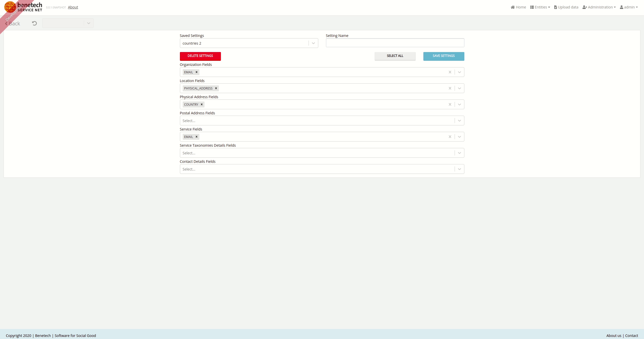Viewport: 644px width, 339px height.
Task: Click the reset arrow icon near Back
Action: 34,23
